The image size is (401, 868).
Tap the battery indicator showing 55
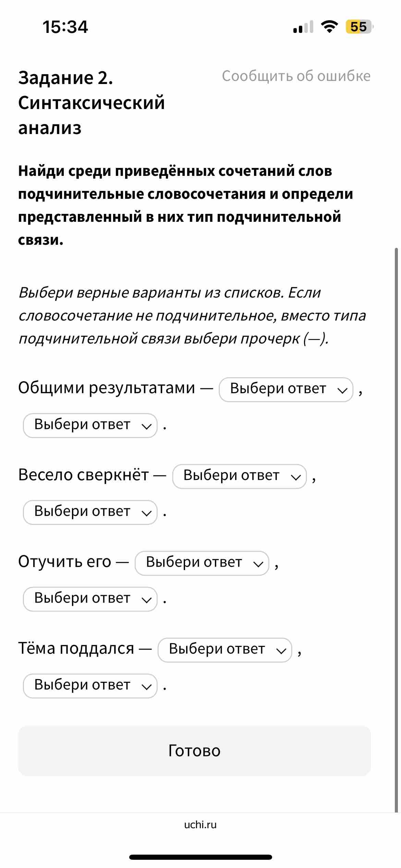click(359, 27)
